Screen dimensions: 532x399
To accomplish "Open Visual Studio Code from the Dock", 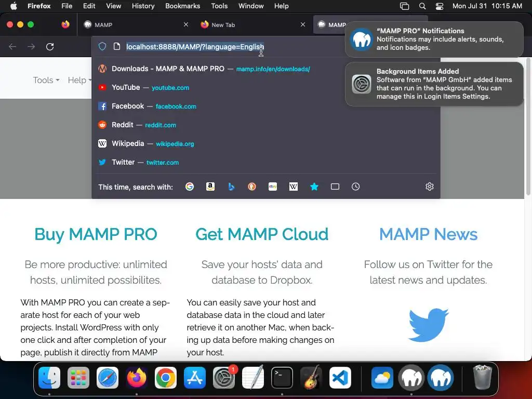I will [340, 378].
